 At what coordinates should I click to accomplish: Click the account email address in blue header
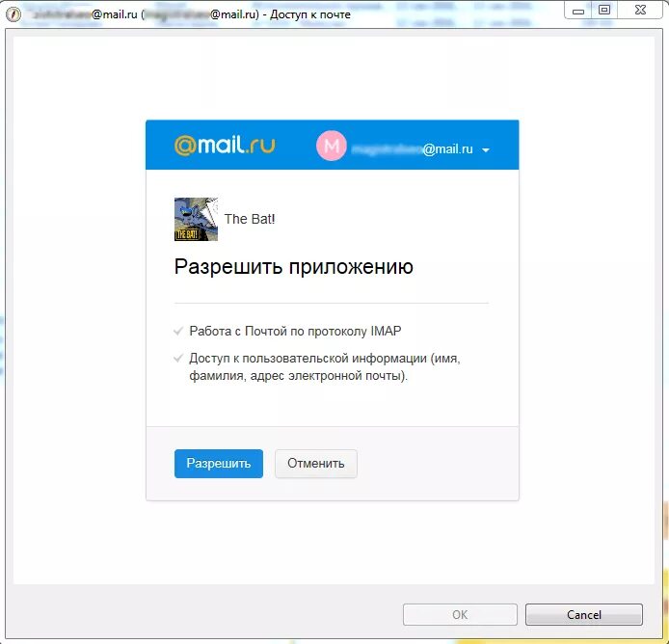[x=412, y=148]
